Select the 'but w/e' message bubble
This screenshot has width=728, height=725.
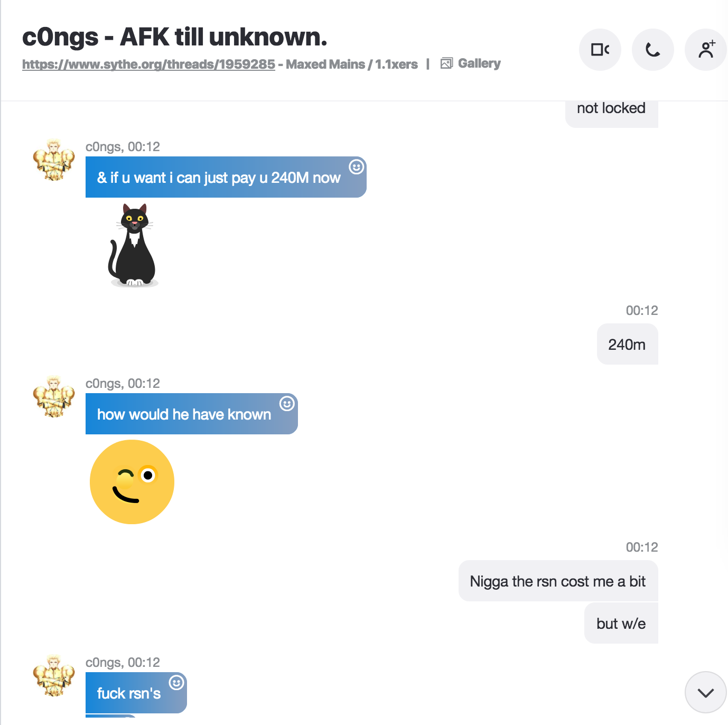(621, 624)
